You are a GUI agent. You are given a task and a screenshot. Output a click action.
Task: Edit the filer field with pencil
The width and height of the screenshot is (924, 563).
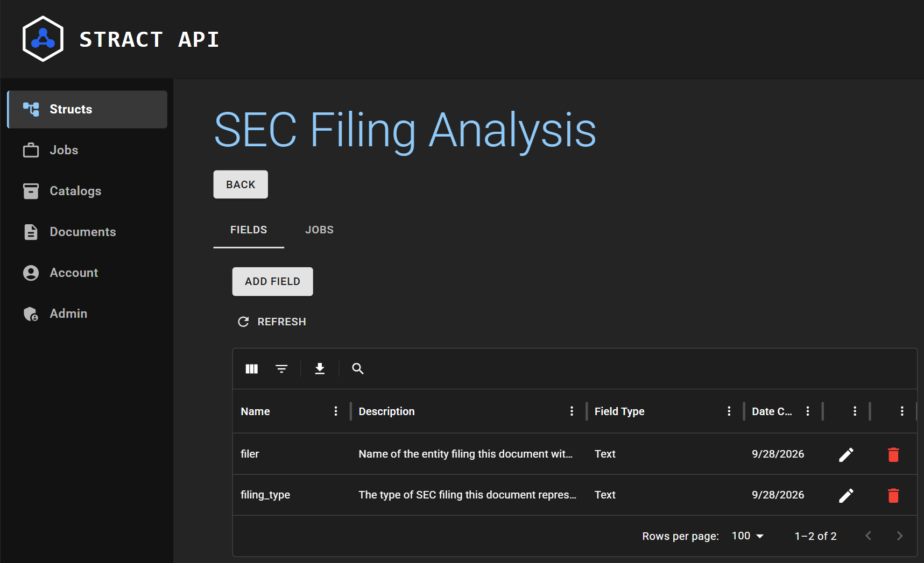tap(846, 454)
